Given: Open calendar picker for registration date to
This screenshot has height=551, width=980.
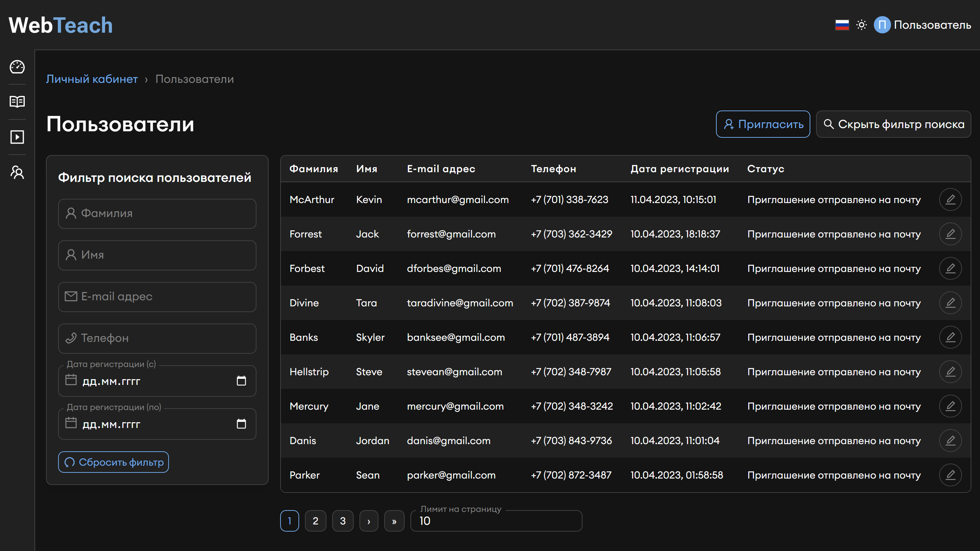Looking at the screenshot, I should tap(241, 424).
